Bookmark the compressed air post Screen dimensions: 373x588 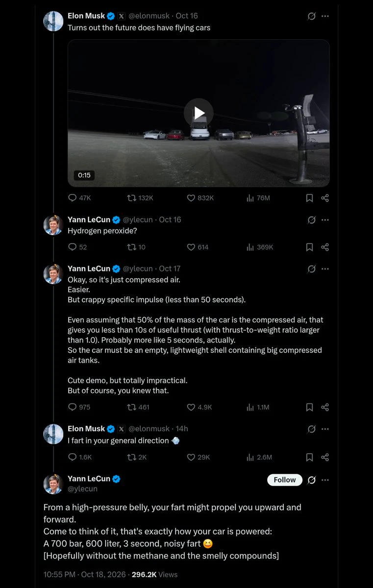[x=309, y=407]
